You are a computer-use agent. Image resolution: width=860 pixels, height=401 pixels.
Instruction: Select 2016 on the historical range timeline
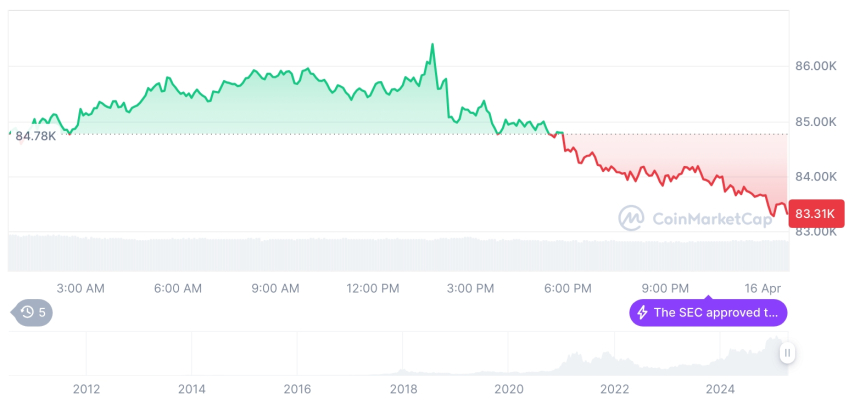tap(297, 389)
